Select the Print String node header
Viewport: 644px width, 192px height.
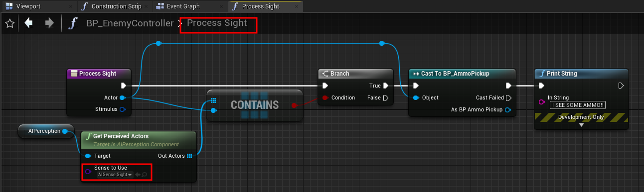tap(581, 74)
